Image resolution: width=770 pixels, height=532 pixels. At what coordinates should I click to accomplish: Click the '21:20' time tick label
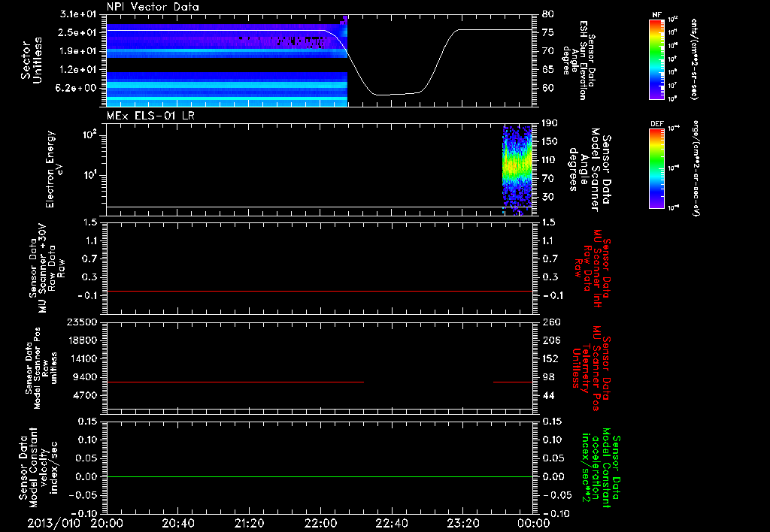coord(249,523)
